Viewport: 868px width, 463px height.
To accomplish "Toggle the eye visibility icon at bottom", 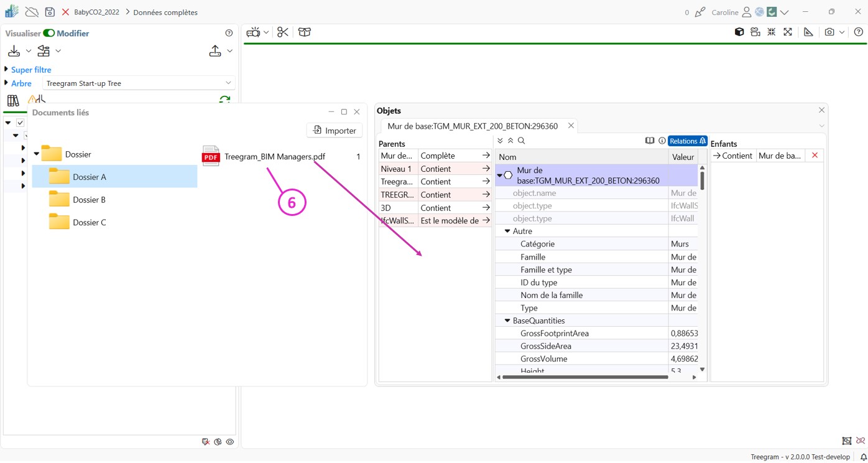I will pyautogui.click(x=230, y=442).
